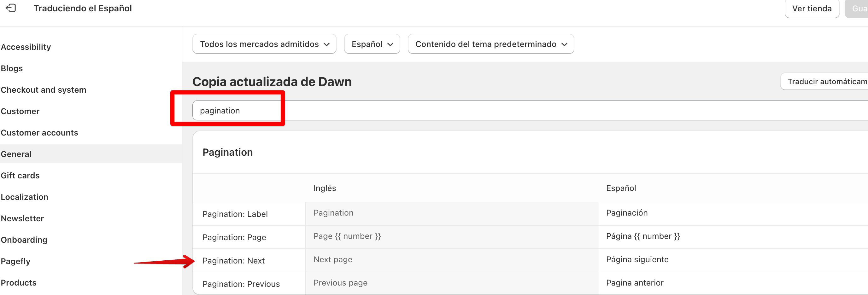This screenshot has width=868, height=295.
Task: Open the Pagefly section
Action: 15,261
